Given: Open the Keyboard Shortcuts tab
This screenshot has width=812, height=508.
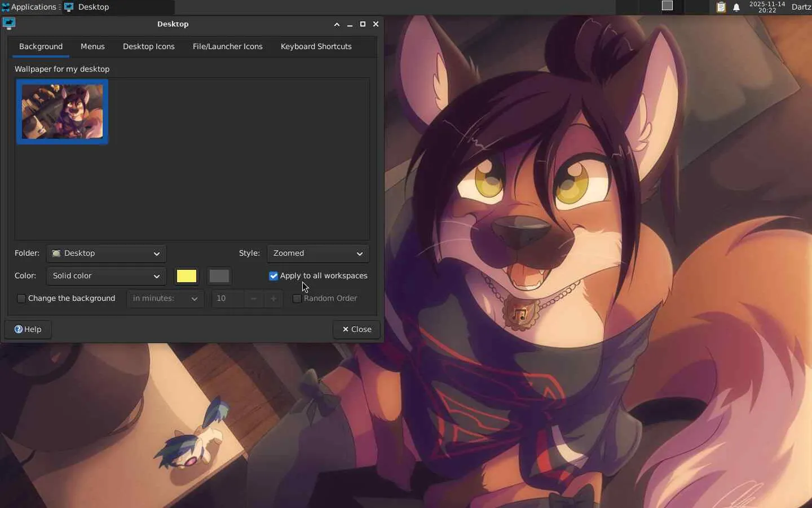Looking at the screenshot, I should (x=316, y=47).
